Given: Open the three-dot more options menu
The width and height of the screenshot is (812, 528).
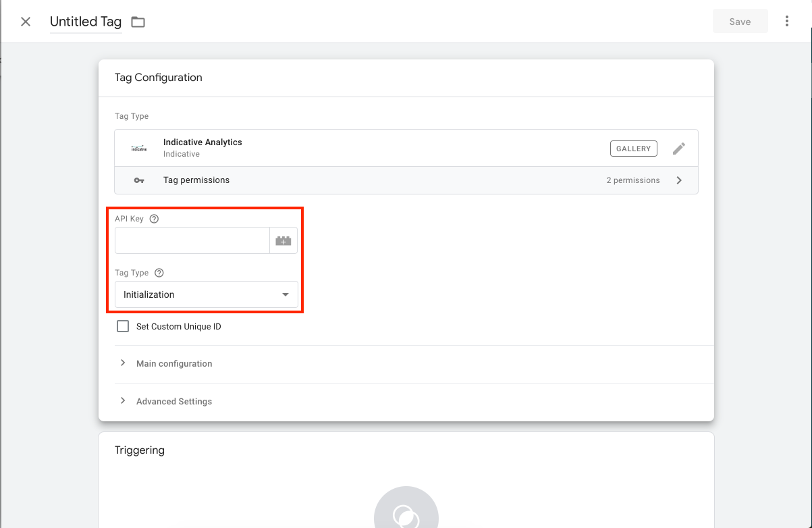Looking at the screenshot, I should [x=787, y=22].
